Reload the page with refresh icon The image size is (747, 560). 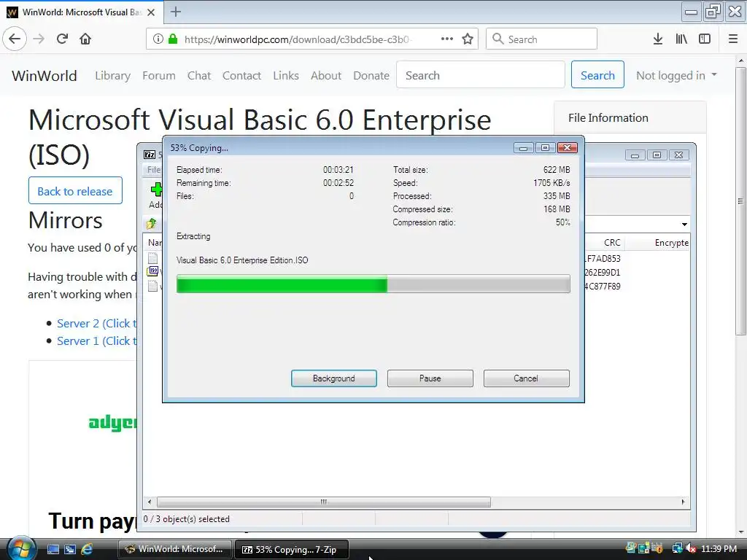(63, 39)
